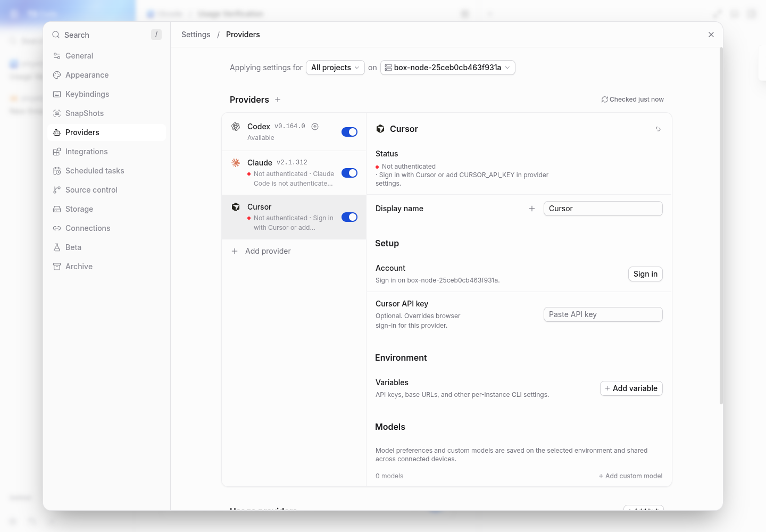
Task: Open the Integrations section
Action: 106,152
